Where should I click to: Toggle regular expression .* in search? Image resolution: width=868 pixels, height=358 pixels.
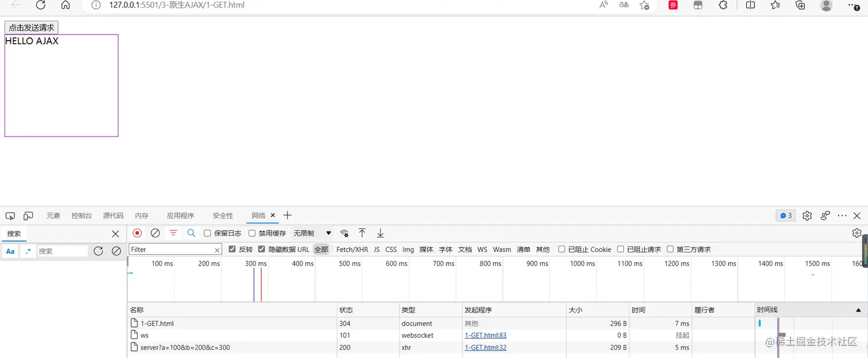(x=28, y=251)
